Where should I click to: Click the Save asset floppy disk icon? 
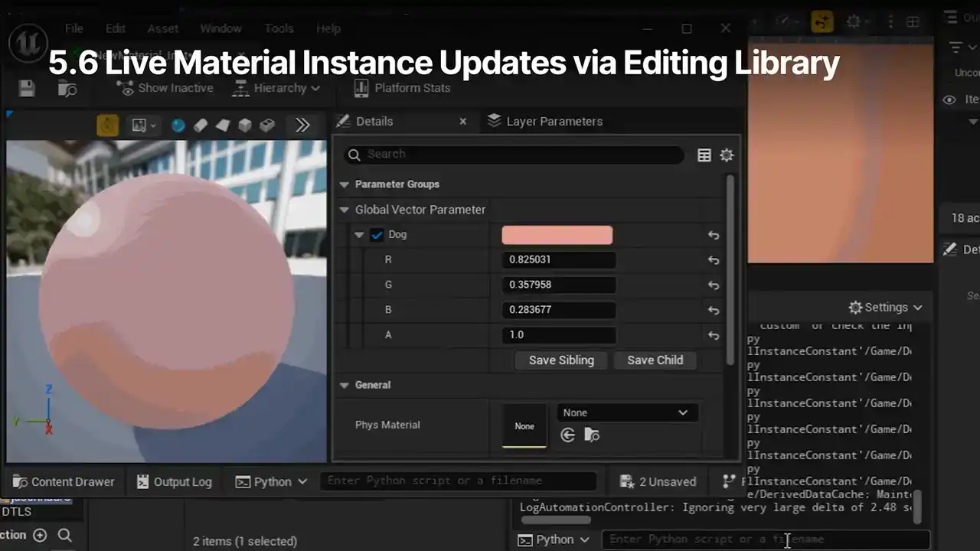pos(27,88)
